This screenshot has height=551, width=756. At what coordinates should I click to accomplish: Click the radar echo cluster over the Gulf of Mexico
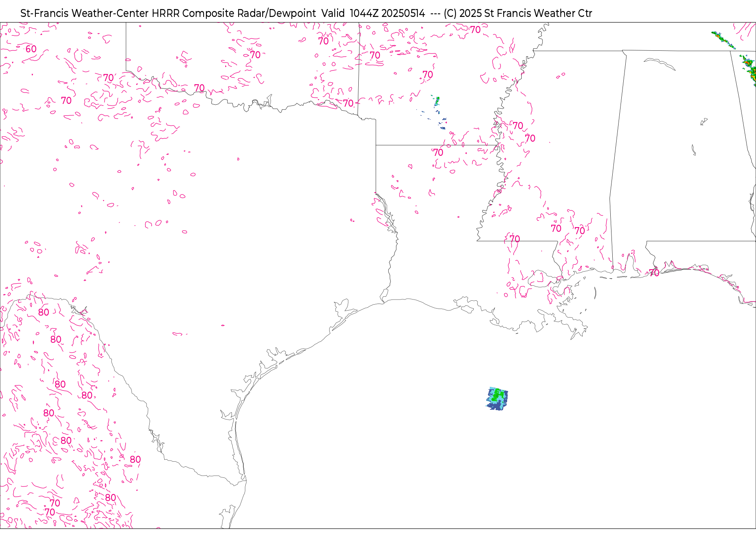497,399
